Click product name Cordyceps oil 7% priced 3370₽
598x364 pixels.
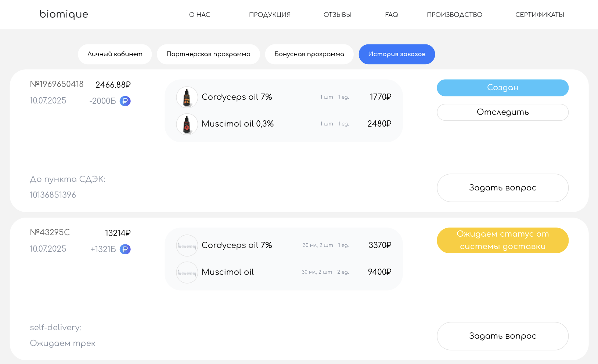tap(237, 245)
